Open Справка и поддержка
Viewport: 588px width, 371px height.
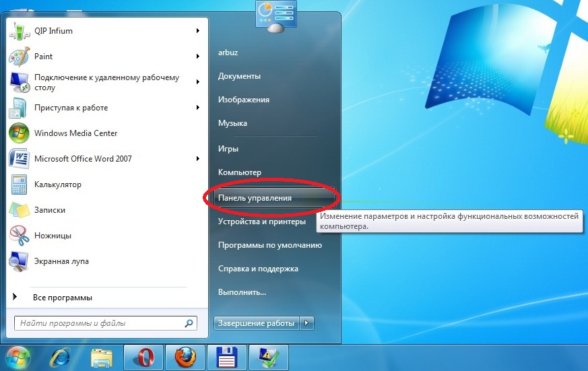tap(258, 269)
